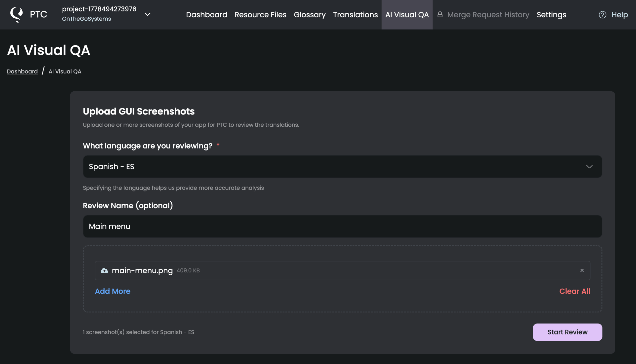Click the Dashboard breadcrumb link
Viewport: 636px width, 364px height.
[22, 72]
